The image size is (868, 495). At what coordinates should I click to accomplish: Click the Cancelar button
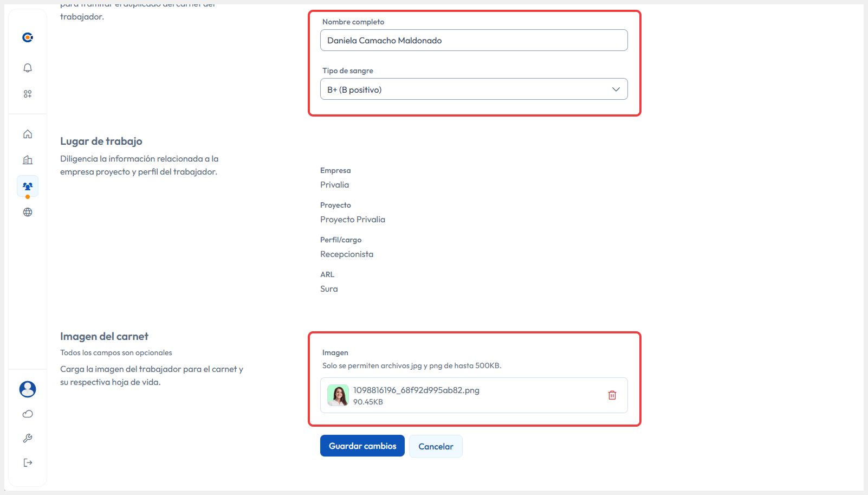(x=436, y=446)
